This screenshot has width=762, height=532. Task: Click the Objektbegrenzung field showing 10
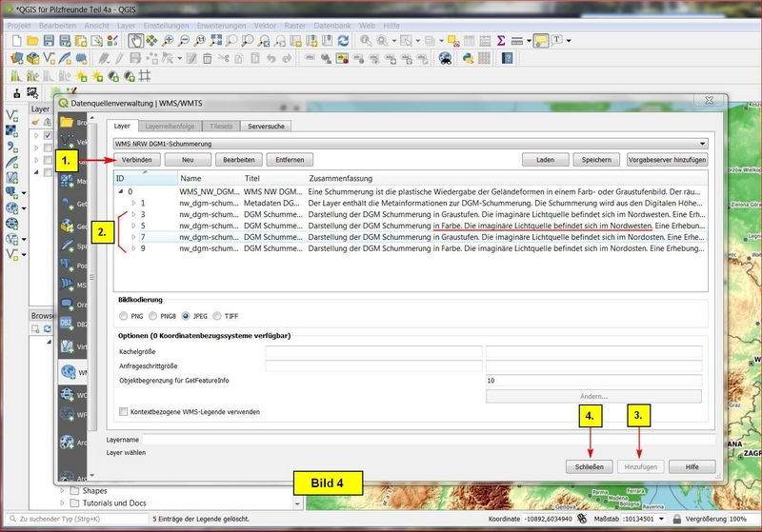593,381
